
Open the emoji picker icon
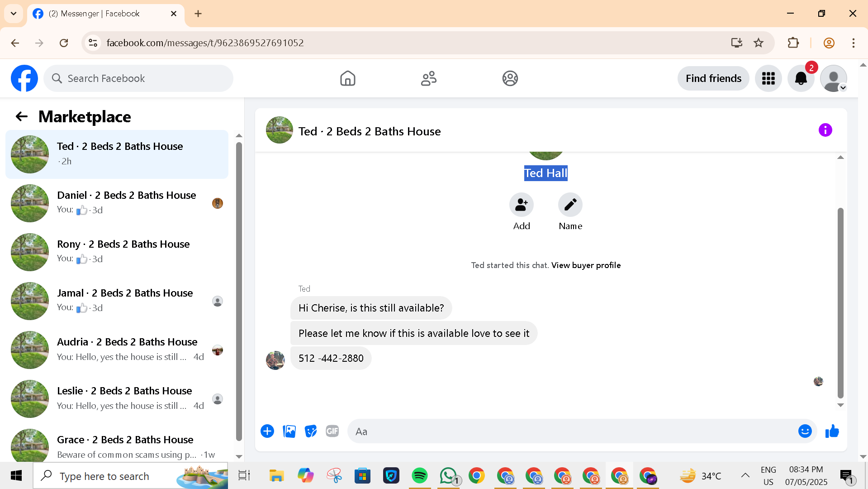pyautogui.click(x=805, y=431)
